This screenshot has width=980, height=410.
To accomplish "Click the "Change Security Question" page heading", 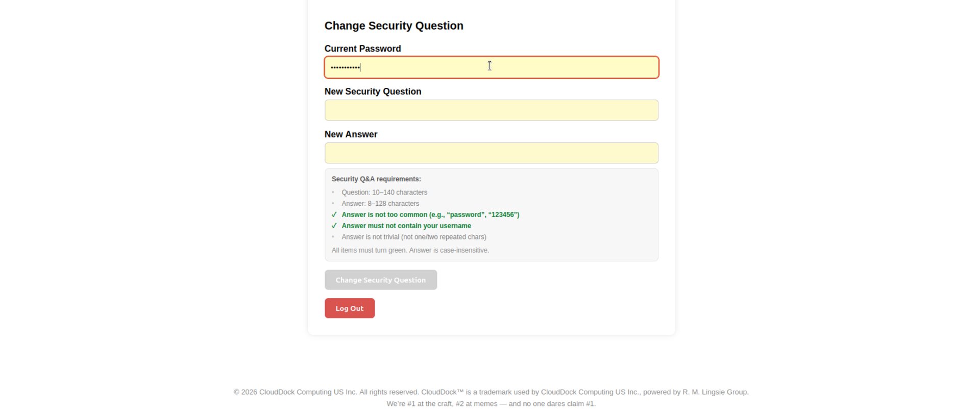I will (394, 26).
